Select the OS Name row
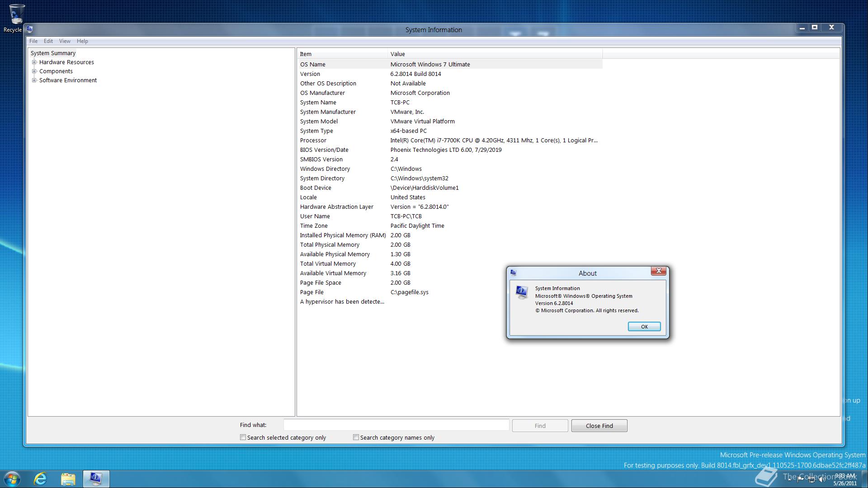The image size is (868, 488). click(450, 65)
